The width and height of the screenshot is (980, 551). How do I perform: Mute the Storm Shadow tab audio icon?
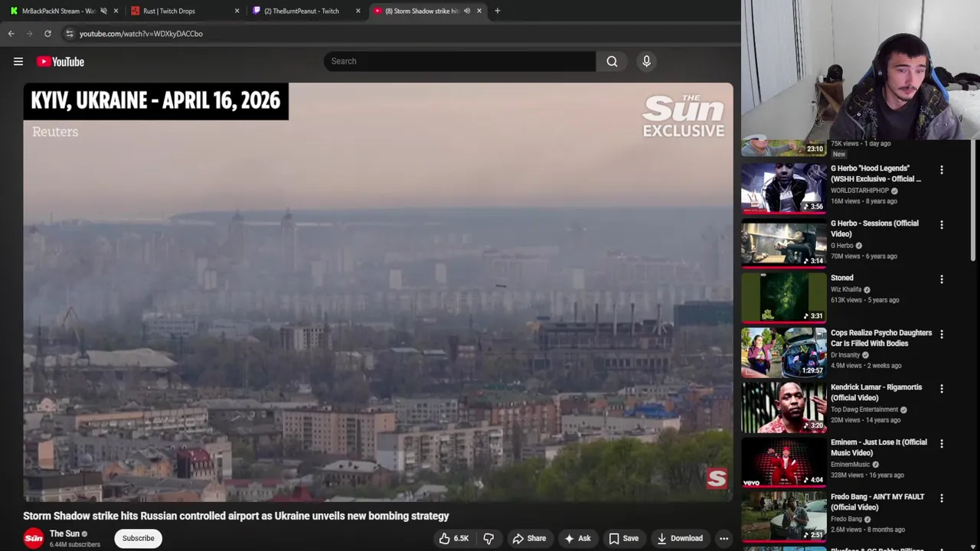pos(466,11)
